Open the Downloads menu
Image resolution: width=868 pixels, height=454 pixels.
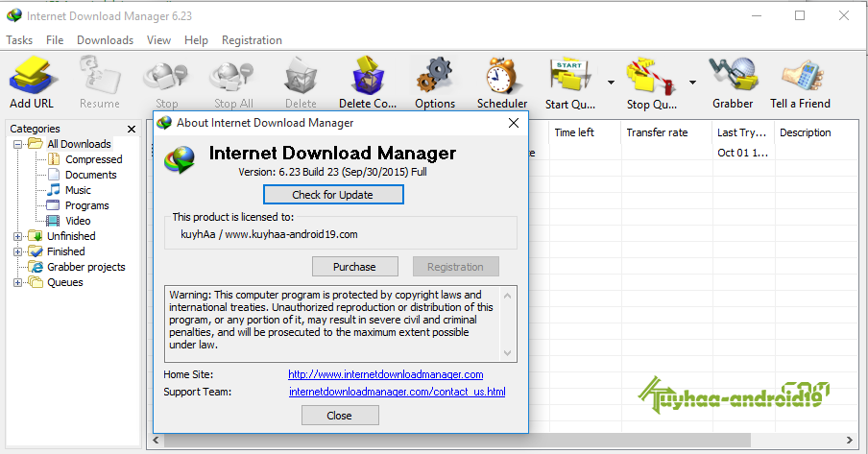106,40
